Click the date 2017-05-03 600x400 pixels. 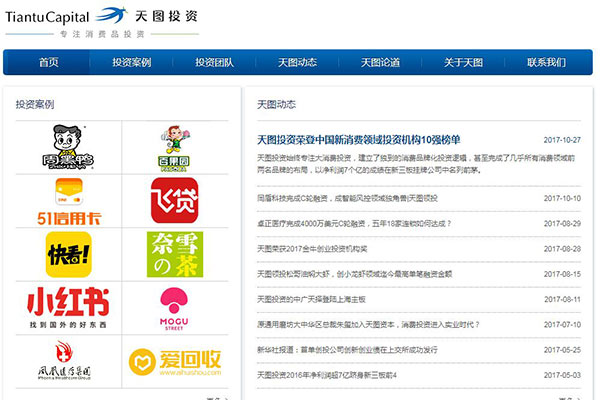562,375
